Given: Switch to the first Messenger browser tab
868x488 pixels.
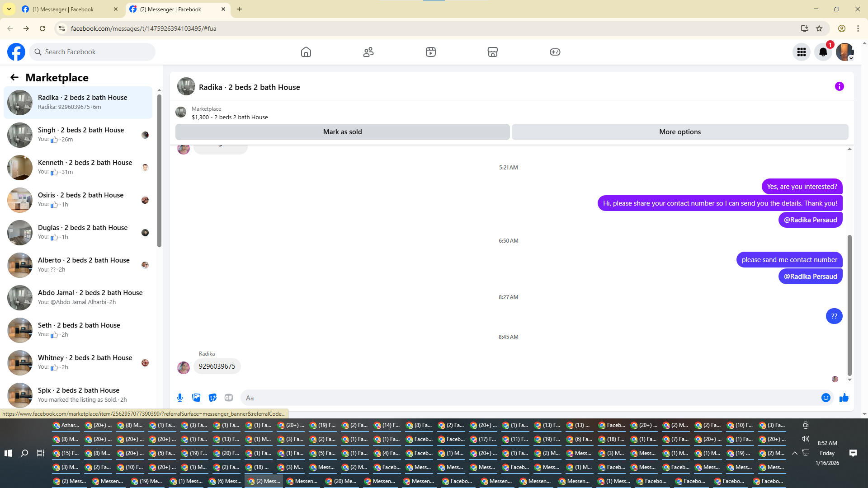Looking at the screenshot, I should 68,9.
